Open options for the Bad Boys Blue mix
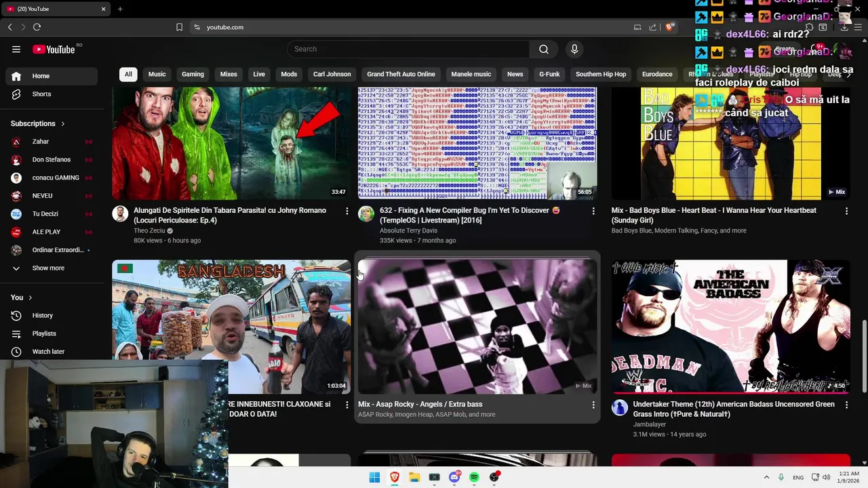 [x=846, y=211]
